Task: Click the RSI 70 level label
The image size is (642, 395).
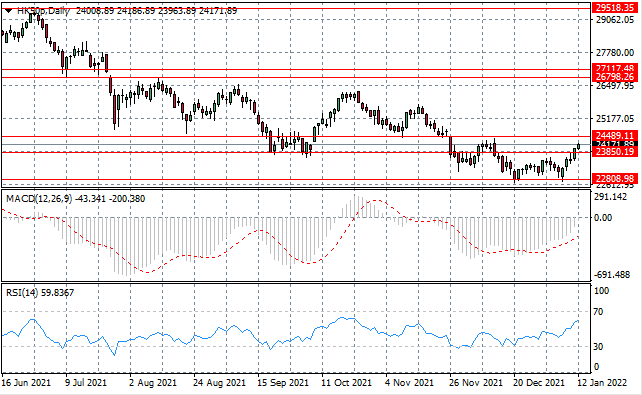Action: tap(598, 312)
